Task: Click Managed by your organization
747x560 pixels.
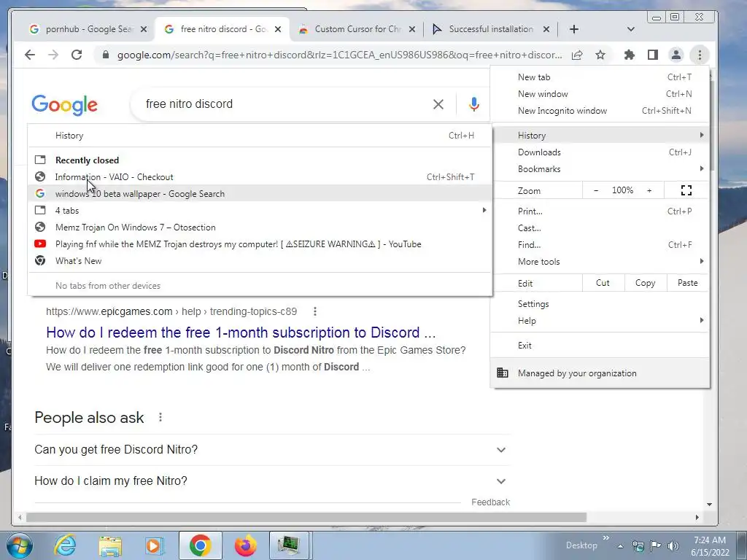Action: point(600,373)
